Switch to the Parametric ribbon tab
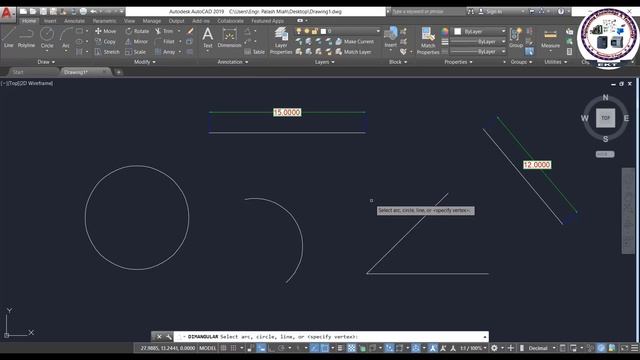This screenshot has width=640, height=360. pyautogui.click(x=104, y=21)
